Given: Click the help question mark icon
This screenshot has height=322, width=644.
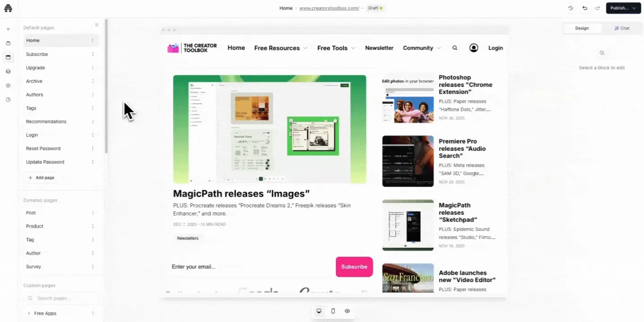Looking at the screenshot, I should [8, 100].
